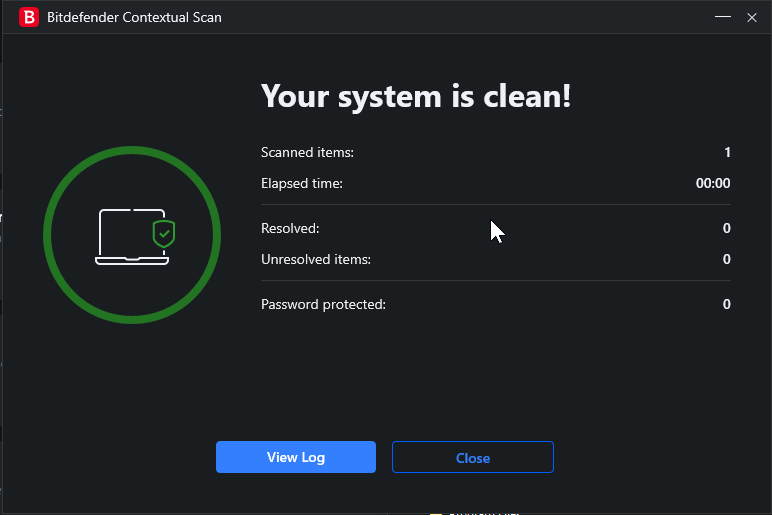Click the View Log button
Image resolution: width=772 pixels, height=515 pixels.
296,457
